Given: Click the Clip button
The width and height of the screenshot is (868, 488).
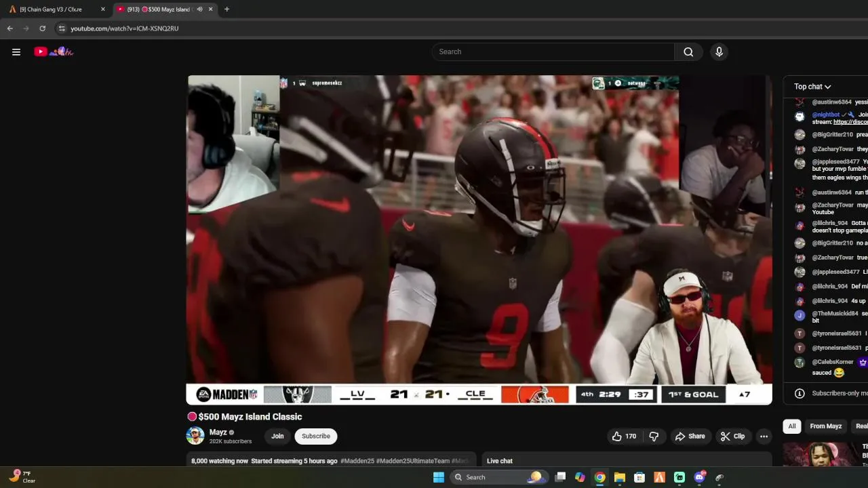Looking at the screenshot, I should coord(733,436).
